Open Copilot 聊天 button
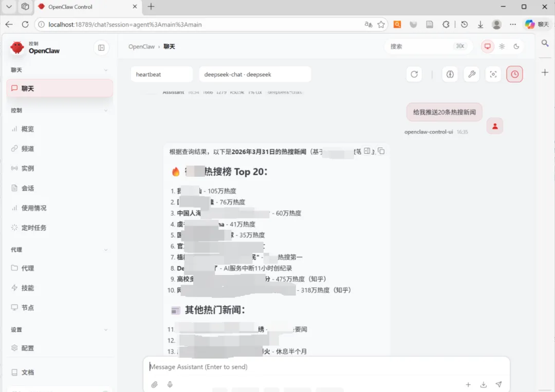Image resolution: width=555 pixels, height=392 pixels. click(536, 25)
